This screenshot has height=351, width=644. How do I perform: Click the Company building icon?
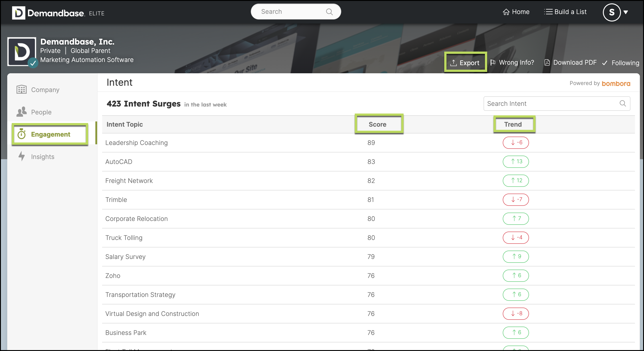(x=21, y=89)
